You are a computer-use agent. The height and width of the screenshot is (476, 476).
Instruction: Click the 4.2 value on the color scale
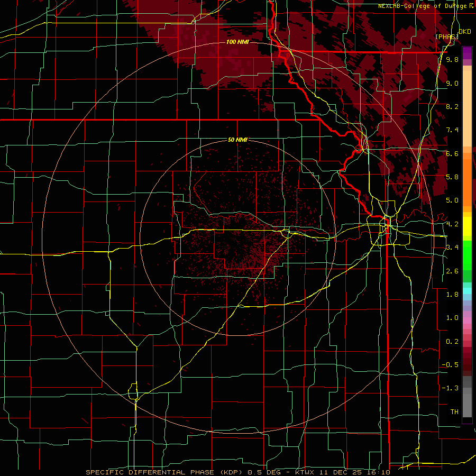pyautogui.click(x=452, y=224)
